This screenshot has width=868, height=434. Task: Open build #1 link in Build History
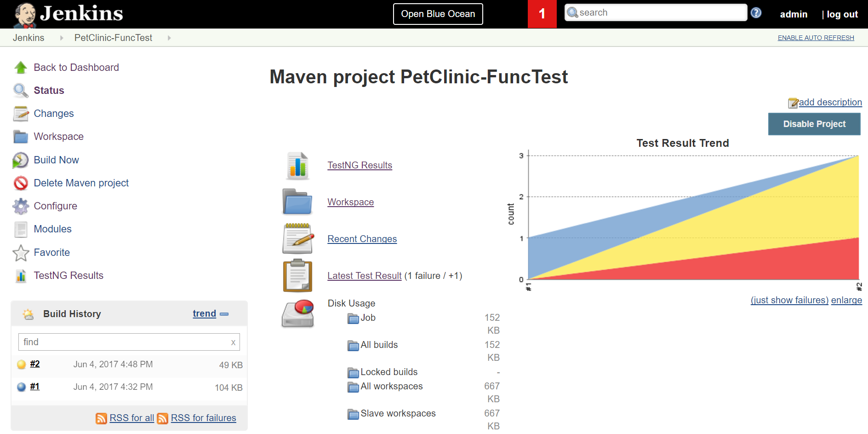[35, 387]
